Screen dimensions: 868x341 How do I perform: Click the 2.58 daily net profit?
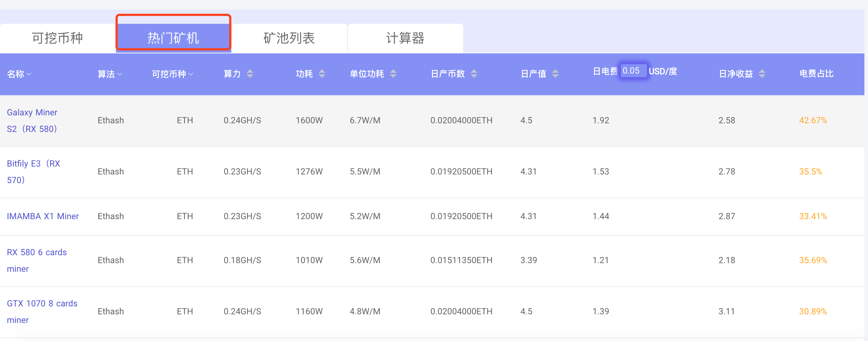point(727,120)
